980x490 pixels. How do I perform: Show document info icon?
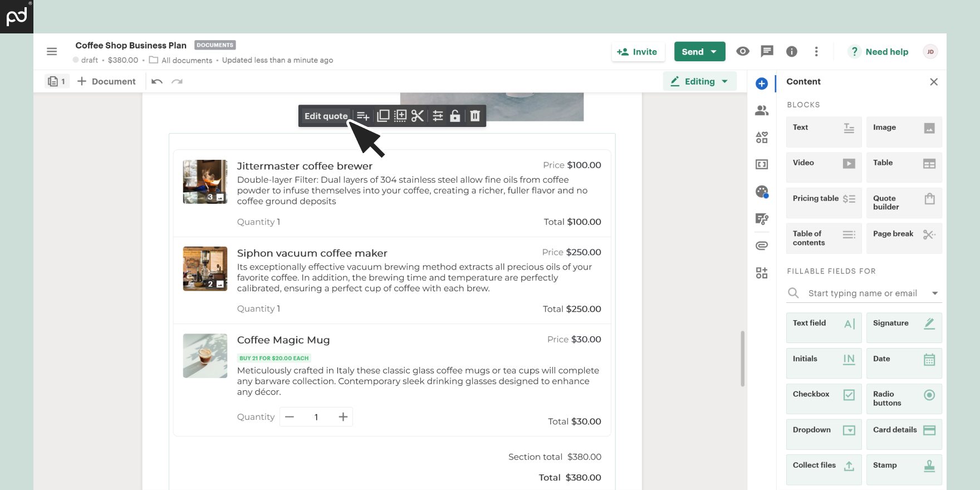pos(791,51)
